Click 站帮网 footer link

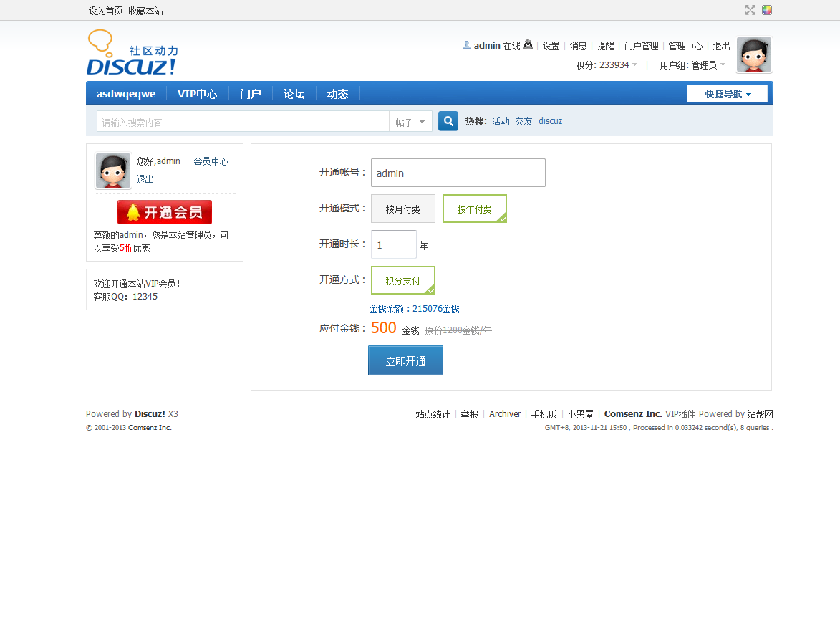[761, 414]
